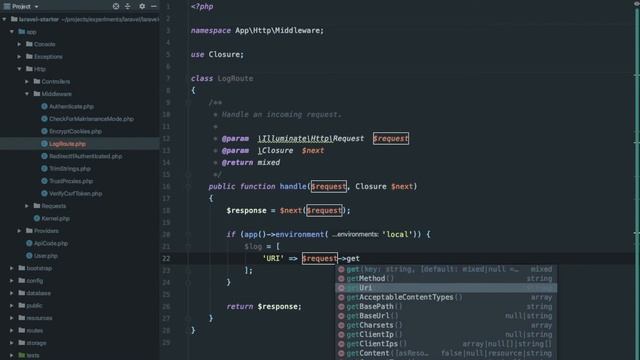Click the class name LogRoute in editor

tap(235, 78)
